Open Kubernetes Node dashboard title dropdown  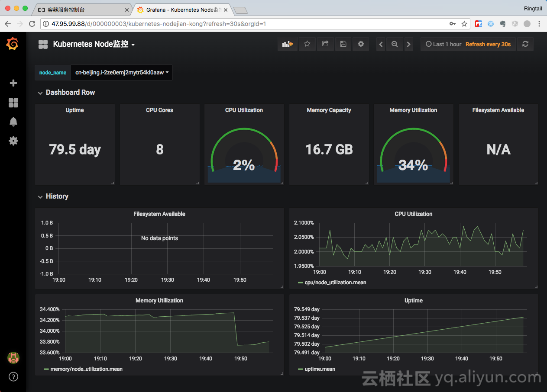click(94, 44)
